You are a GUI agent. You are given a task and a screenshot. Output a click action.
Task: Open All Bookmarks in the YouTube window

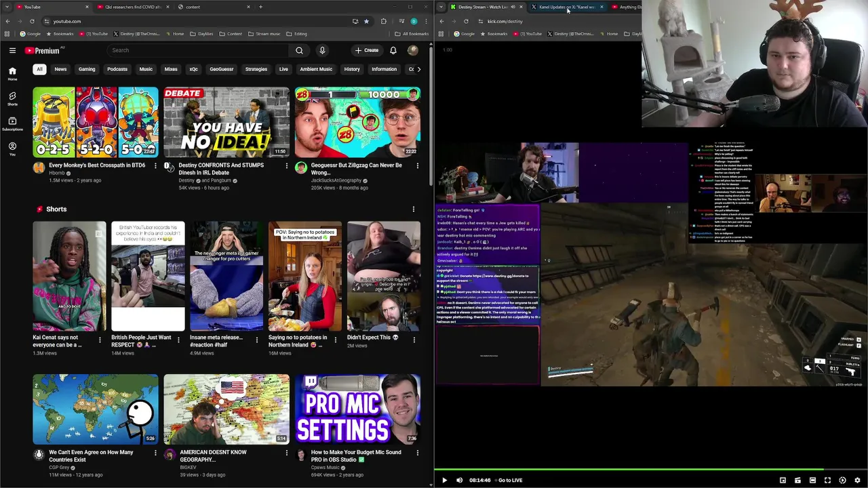click(x=412, y=34)
